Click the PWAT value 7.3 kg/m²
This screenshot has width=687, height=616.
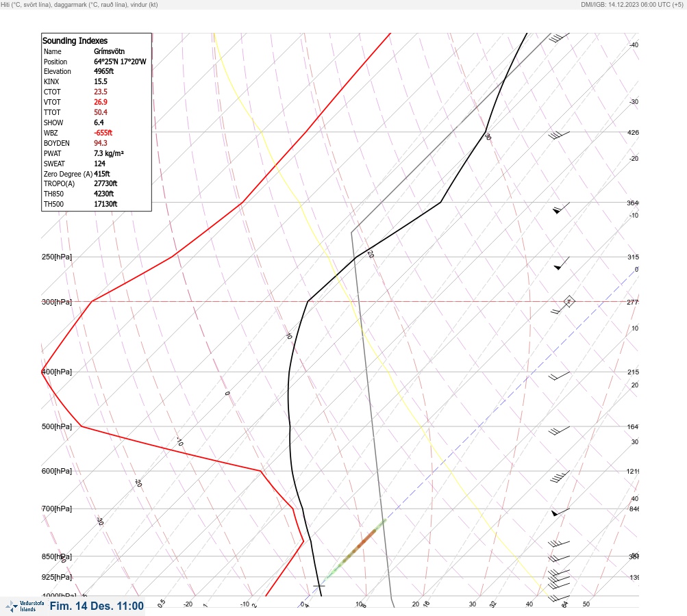coord(109,153)
